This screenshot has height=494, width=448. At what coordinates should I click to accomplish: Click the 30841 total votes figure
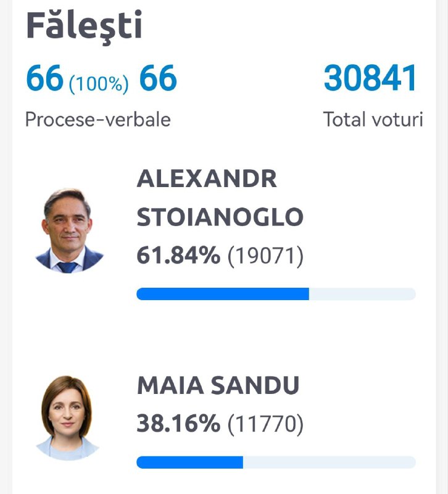(x=370, y=78)
